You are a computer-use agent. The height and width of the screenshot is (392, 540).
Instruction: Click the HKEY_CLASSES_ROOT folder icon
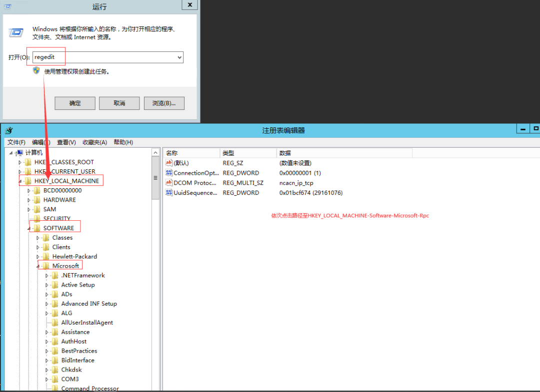pyautogui.click(x=28, y=162)
